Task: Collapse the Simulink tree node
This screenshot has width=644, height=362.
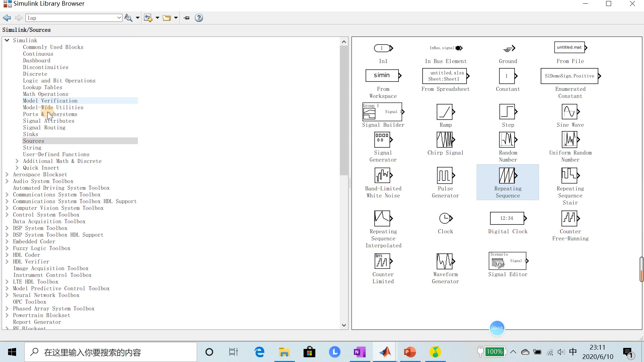Action: tap(7, 40)
